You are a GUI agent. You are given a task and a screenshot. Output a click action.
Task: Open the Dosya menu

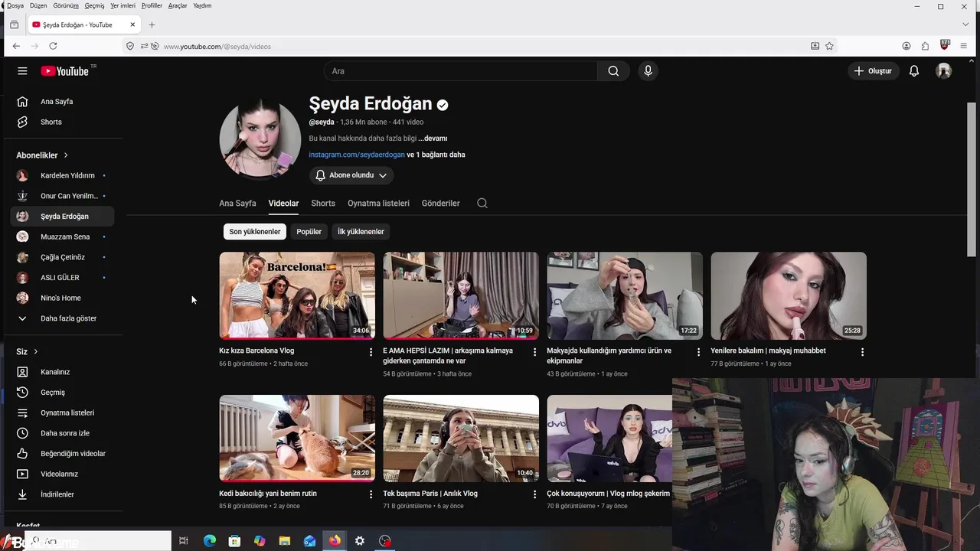pyautogui.click(x=15, y=5)
